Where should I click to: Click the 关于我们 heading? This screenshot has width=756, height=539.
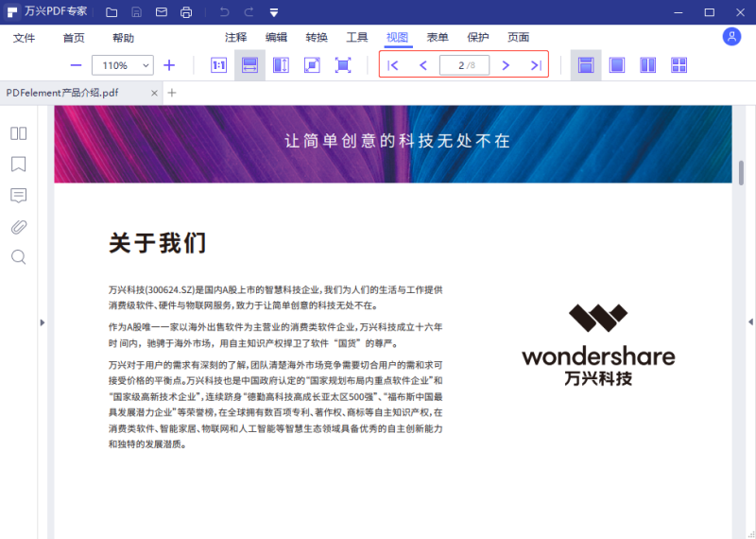pyautogui.click(x=158, y=243)
